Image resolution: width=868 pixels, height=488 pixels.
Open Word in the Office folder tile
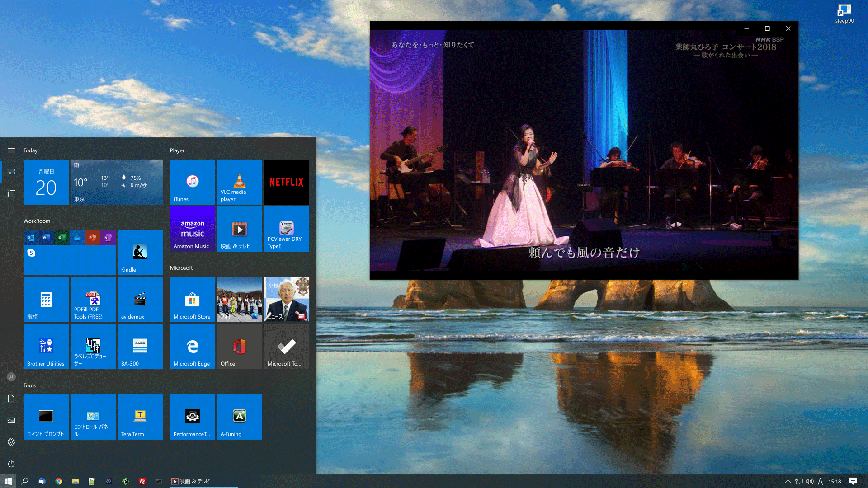pyautogui.click(x=46, y=238)
